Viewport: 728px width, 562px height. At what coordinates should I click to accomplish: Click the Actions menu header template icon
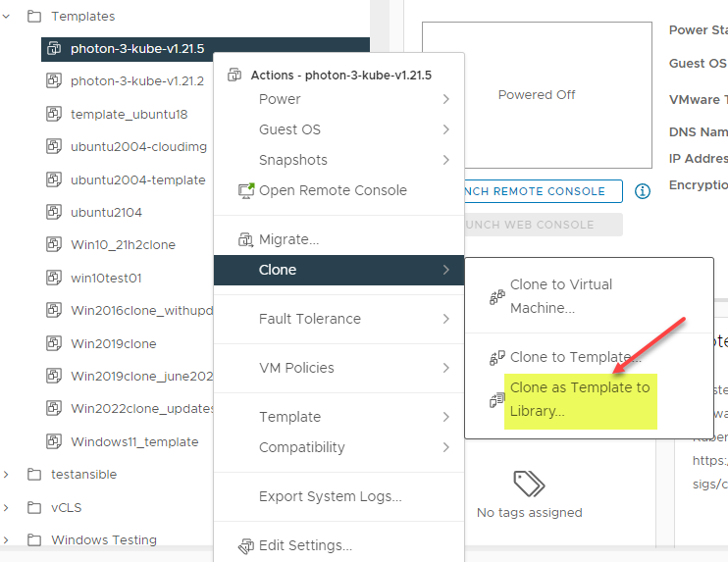(234, 75)
